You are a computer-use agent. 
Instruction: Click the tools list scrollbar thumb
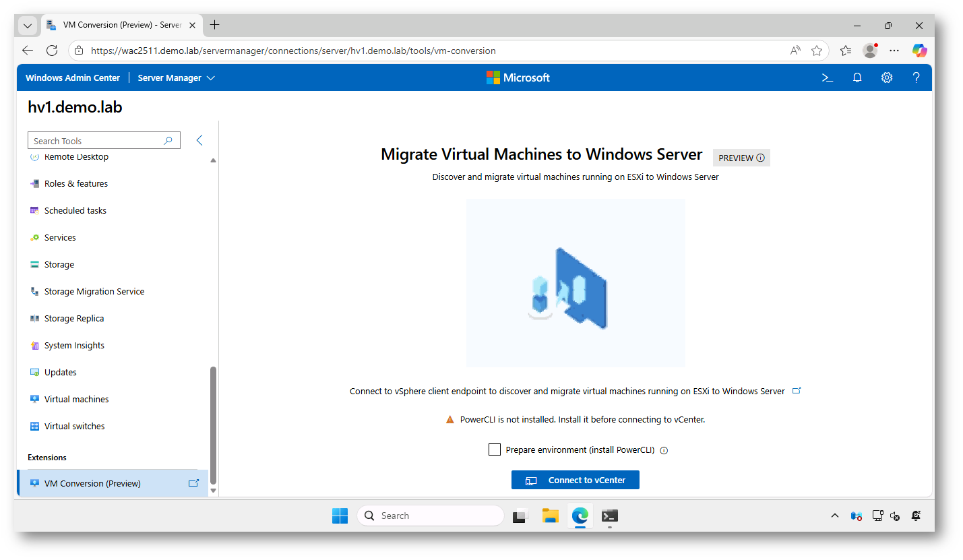point(214,425)
